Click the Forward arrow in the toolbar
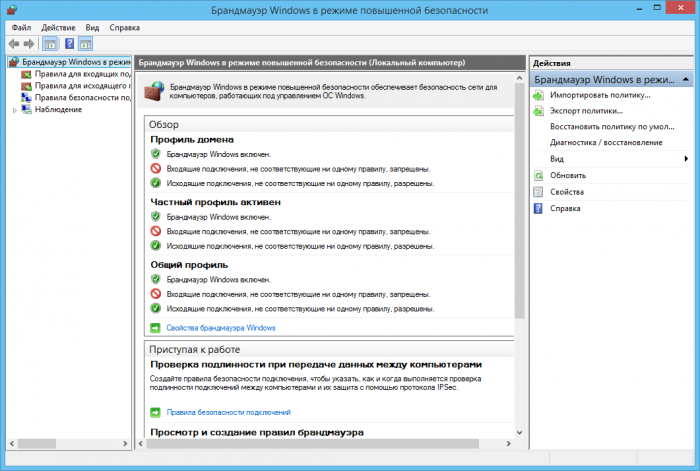Viewport: 700px width, 471px height. [29, 44]
